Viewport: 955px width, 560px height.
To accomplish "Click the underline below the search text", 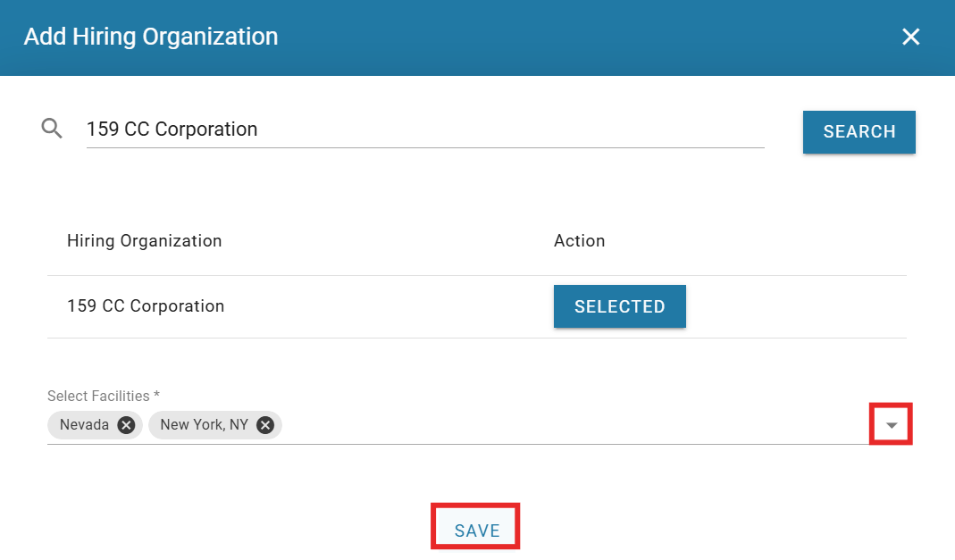I will [424, 147].
